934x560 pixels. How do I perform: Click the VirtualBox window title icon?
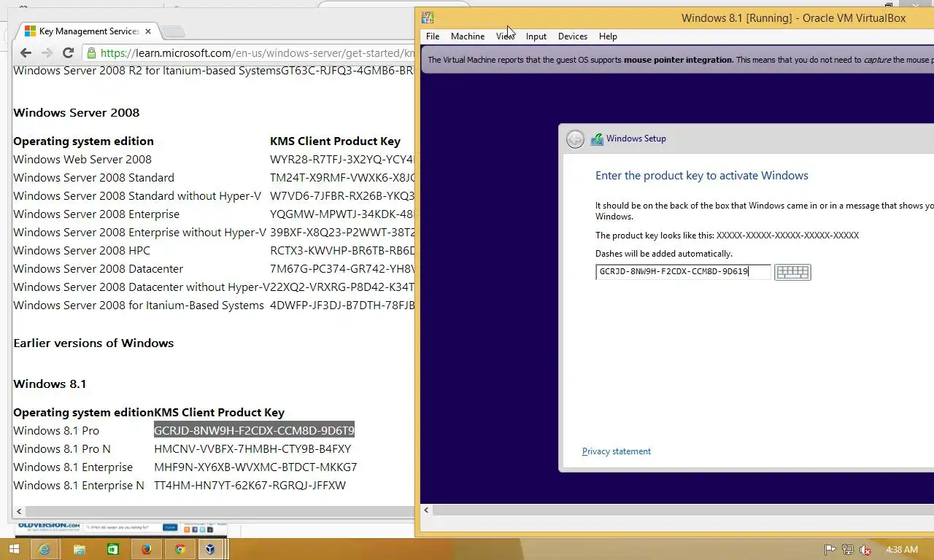pyautogui.click(x=428, y=17)
